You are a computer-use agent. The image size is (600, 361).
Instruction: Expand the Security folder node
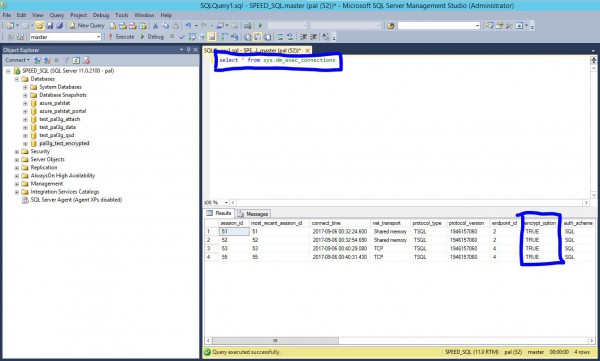click(17, 152)
